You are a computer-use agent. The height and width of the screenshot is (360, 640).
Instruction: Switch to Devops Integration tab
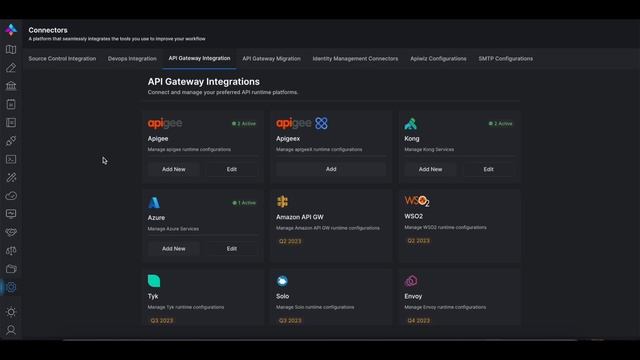tap(132, 59)
